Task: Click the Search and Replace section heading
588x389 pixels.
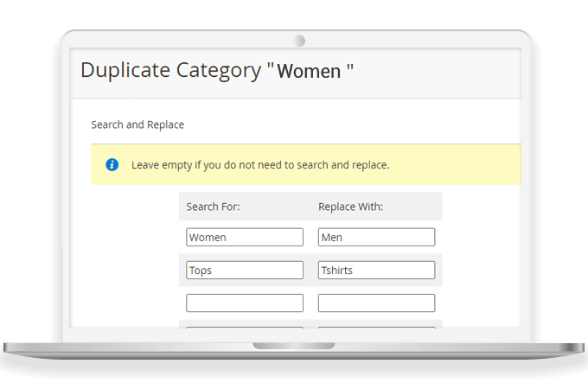Action: (137, 124)
